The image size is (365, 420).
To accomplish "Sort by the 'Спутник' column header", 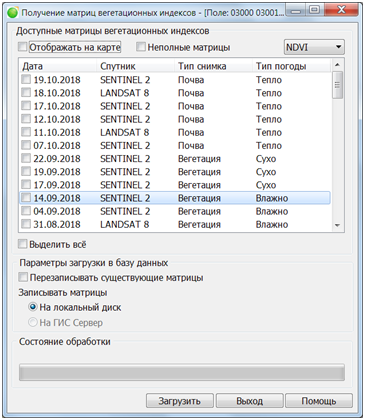I will [135, 66].
